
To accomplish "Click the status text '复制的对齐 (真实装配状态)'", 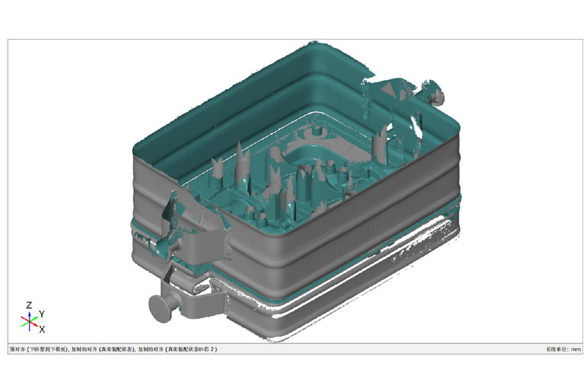I will tap(102, 350).
